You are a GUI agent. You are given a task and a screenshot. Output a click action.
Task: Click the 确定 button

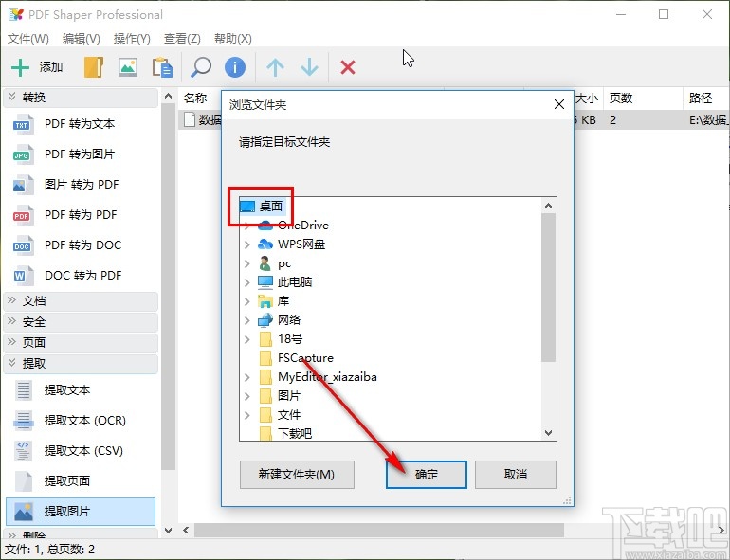click(x=427, y=475)
